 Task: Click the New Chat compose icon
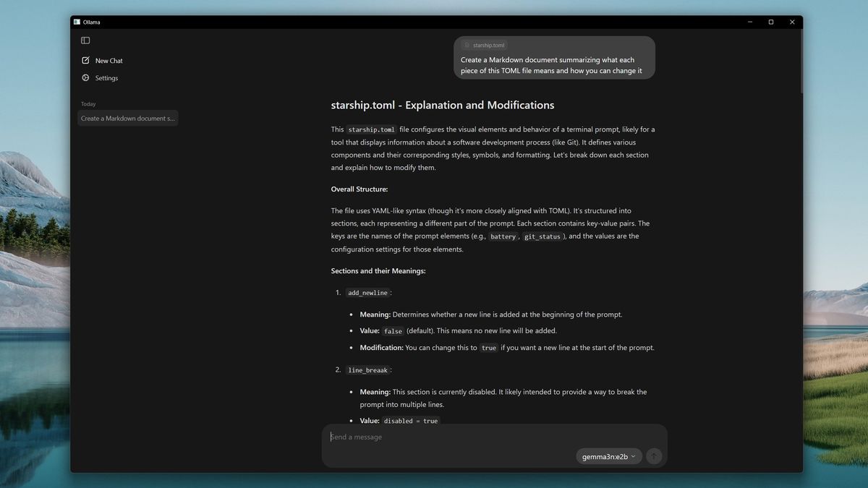click(85, 61)
